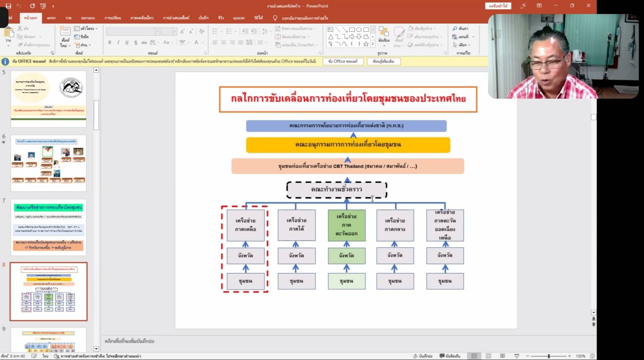The width and height of the screenshot is (644, 360).
Task: Click the Save icon in quick access toolbar
Action: click(8, 6)
